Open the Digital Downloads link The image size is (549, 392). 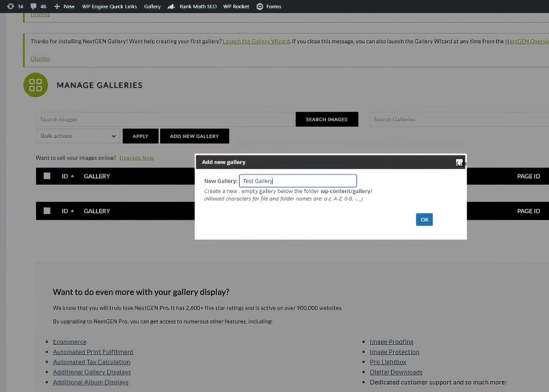click(396, 372)
